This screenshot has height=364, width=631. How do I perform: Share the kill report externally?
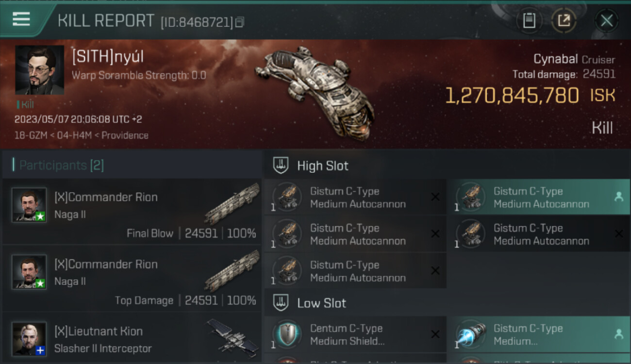click(564, 20)
